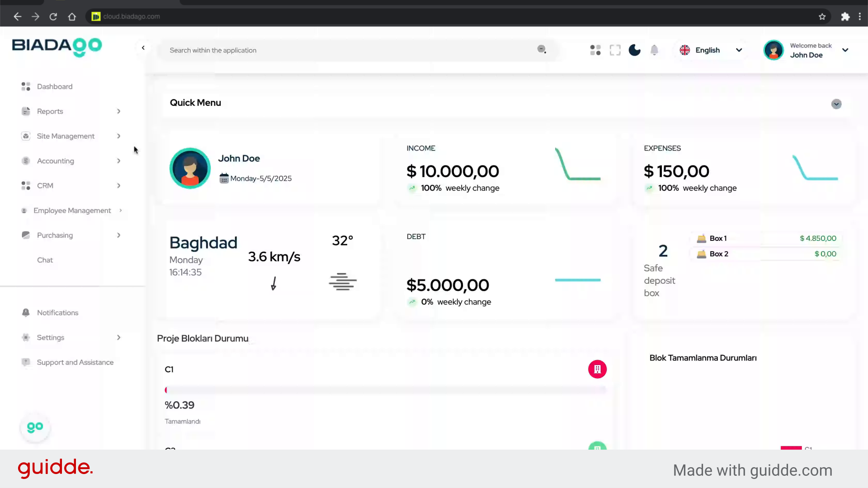The image size is (868, 488).
Task: Open Support and Assistance
Action: 75,362
